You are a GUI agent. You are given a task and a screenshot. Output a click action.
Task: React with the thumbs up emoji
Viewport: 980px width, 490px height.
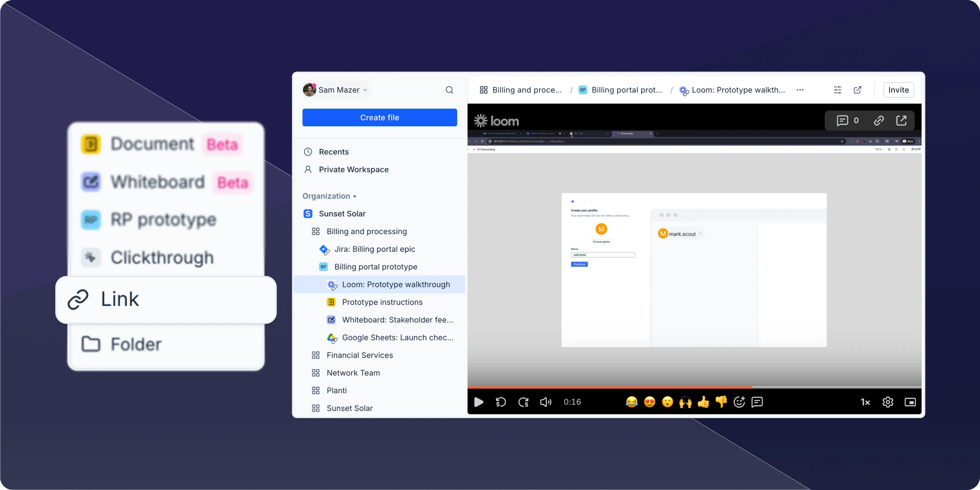(703, 402)
